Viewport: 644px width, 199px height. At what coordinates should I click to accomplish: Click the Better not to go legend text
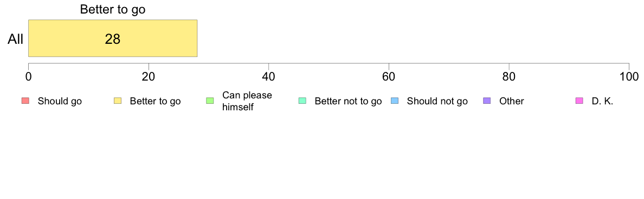[x=348, y=102]
